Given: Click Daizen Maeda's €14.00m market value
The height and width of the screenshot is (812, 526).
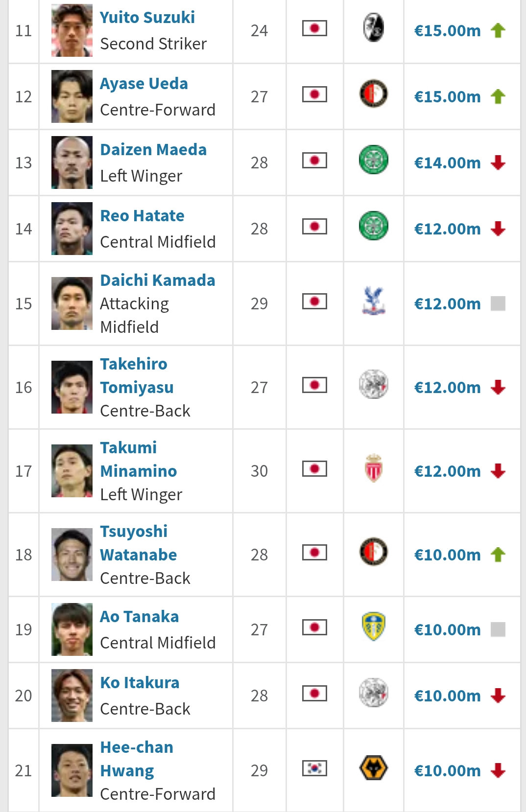Looking at the screenshot, I should pyautogui.click(x=447, y=163).
